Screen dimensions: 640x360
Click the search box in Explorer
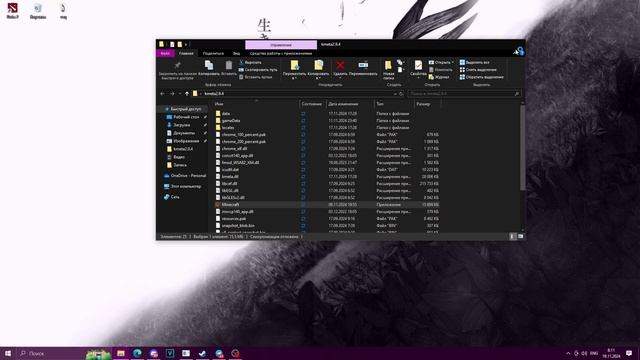[x=464, y=93]
